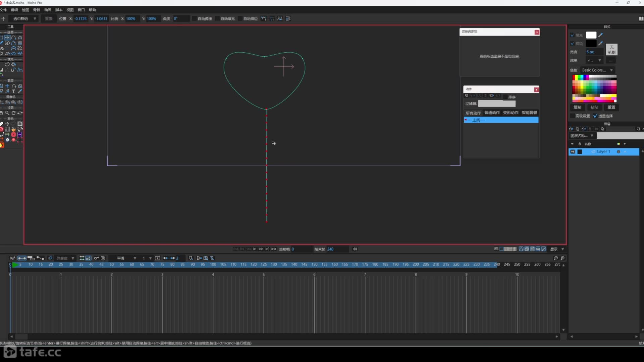
Task: Click the Reset button in options bar
Action: (49, 19)
